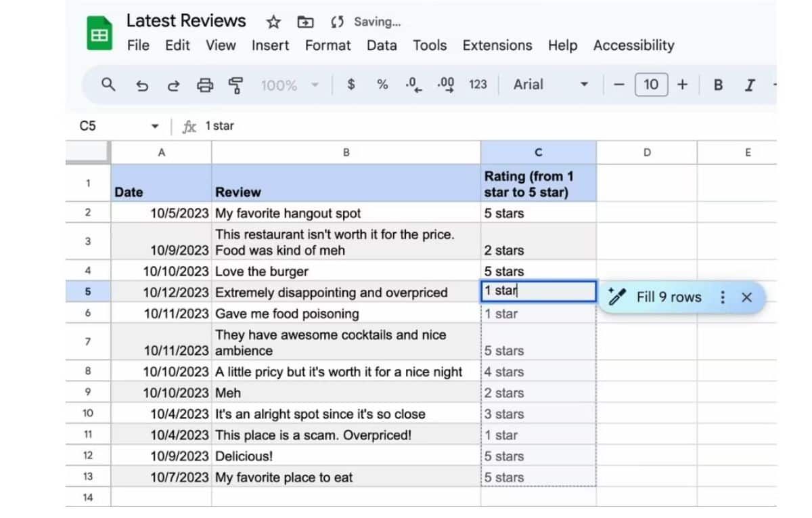Format selection as percent
Image resolution: width=812 pixels, height=518 pixels.
coord(382,85)
